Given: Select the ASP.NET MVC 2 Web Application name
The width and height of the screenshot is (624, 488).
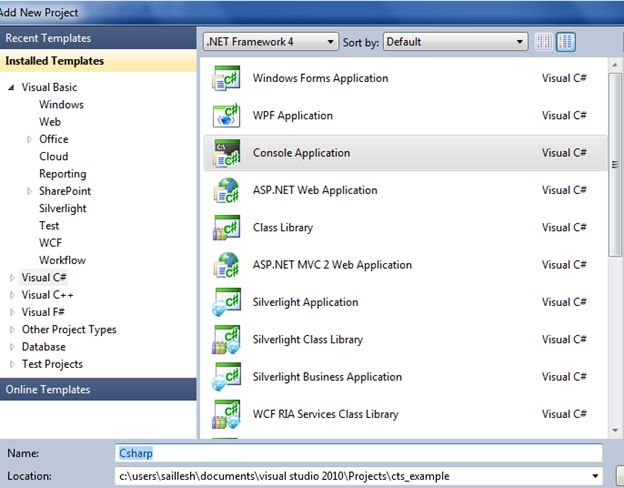Looking at the screenshot, I should pyautogui.click(x=332, y=265).
